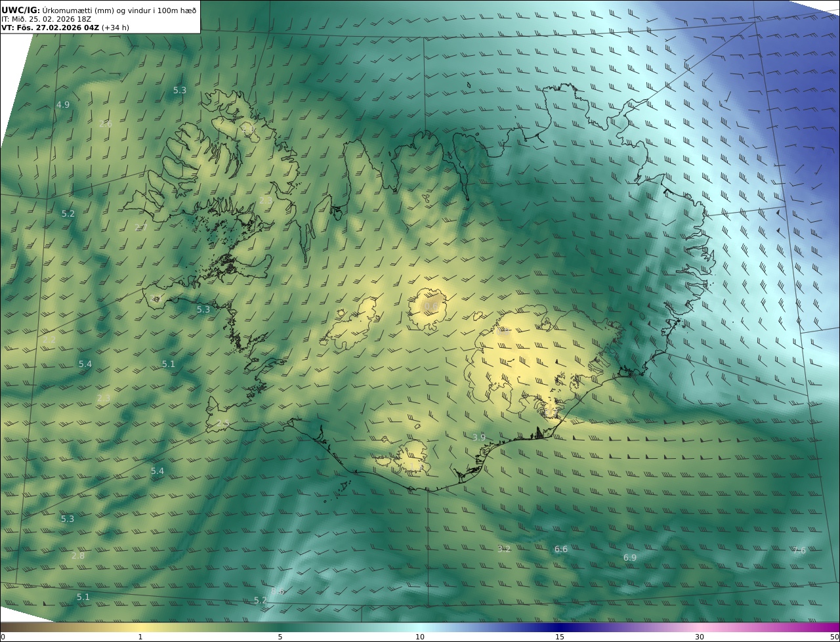
Task: Click the 2.8 value label on the map
Action: (x=78, y=556)
